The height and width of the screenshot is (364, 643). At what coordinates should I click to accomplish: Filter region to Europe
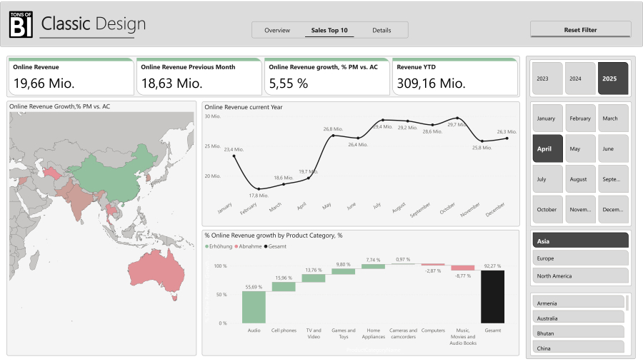[580, 258]
